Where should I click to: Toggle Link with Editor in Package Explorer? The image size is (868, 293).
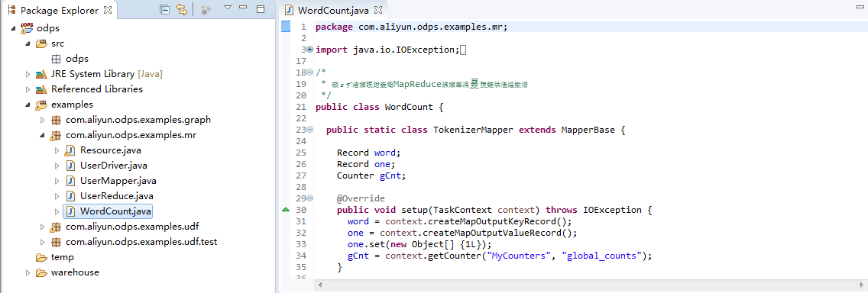pos(182,9)
